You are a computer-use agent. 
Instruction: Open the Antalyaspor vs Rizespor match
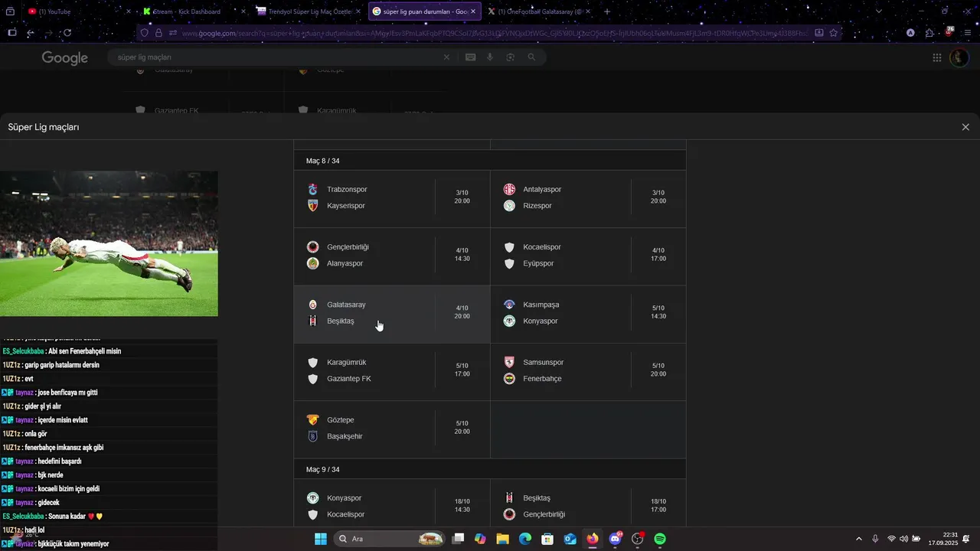click(588, 197)
